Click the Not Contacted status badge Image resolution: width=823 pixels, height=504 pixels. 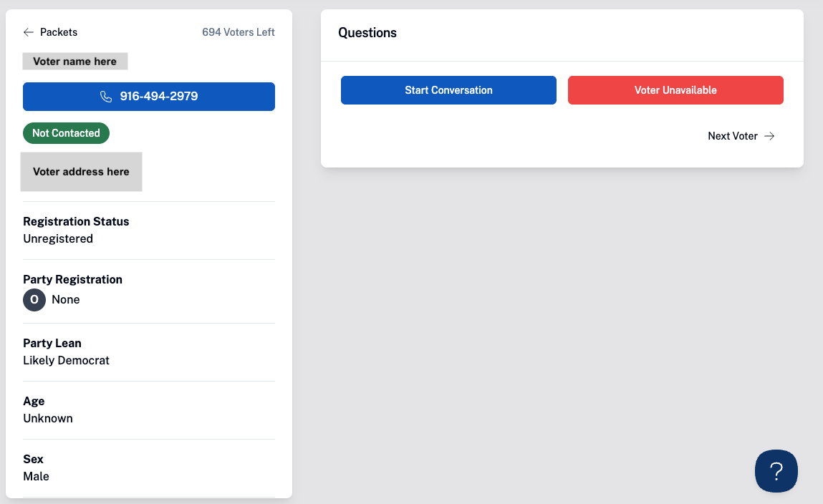click(x=66, y=133)
